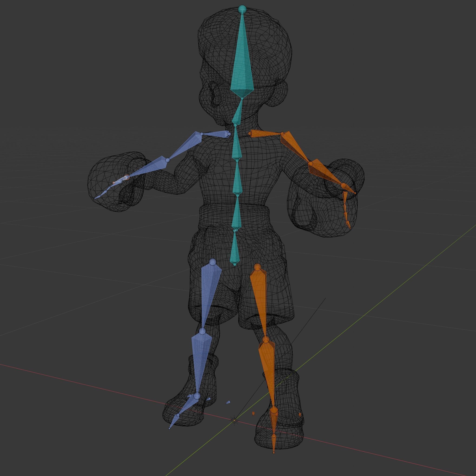Click the blue elbow joint sphere
The image size is (476, 476).
coord(168,160)
